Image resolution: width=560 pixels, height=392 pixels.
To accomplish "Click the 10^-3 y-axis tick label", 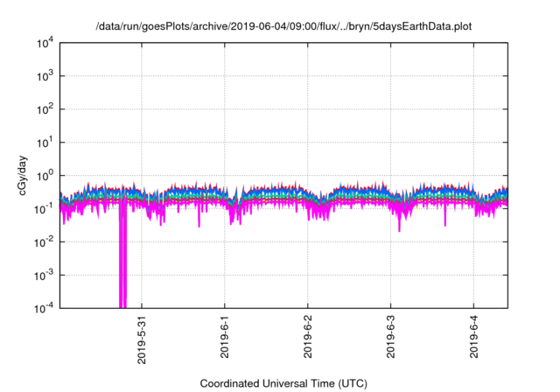I will pos(44,276).
